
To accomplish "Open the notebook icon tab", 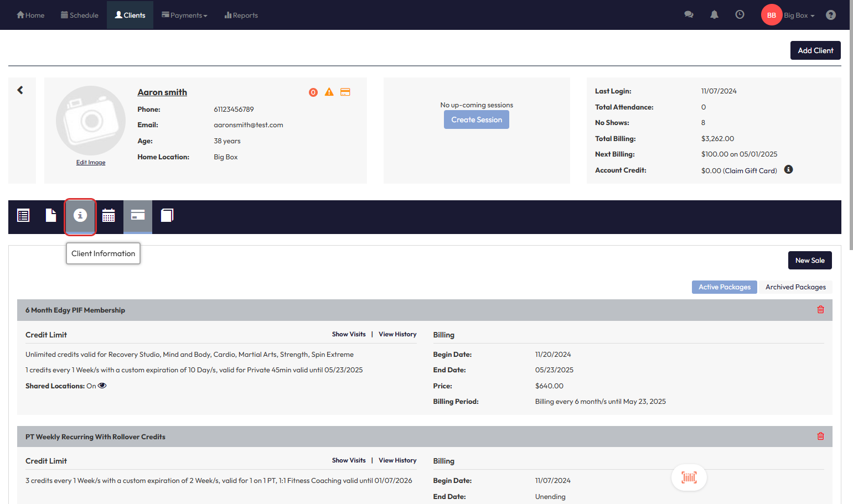I will [167, 216].
